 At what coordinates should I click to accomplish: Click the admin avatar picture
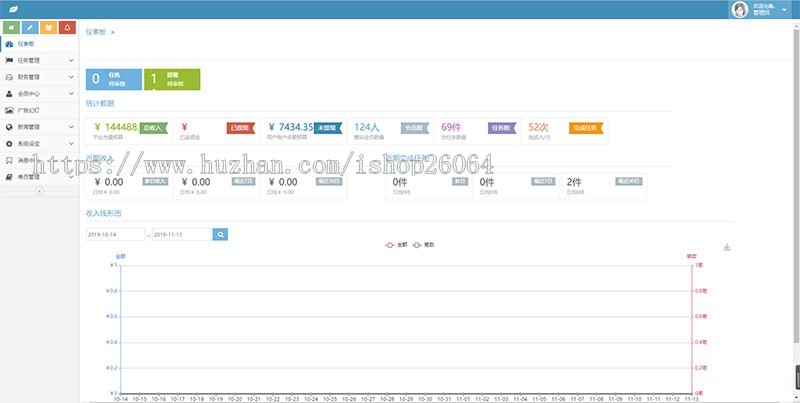click(740, 10)
